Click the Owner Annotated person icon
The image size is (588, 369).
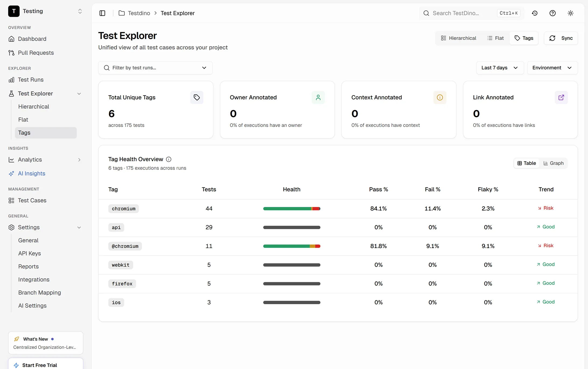click(318, 97)
